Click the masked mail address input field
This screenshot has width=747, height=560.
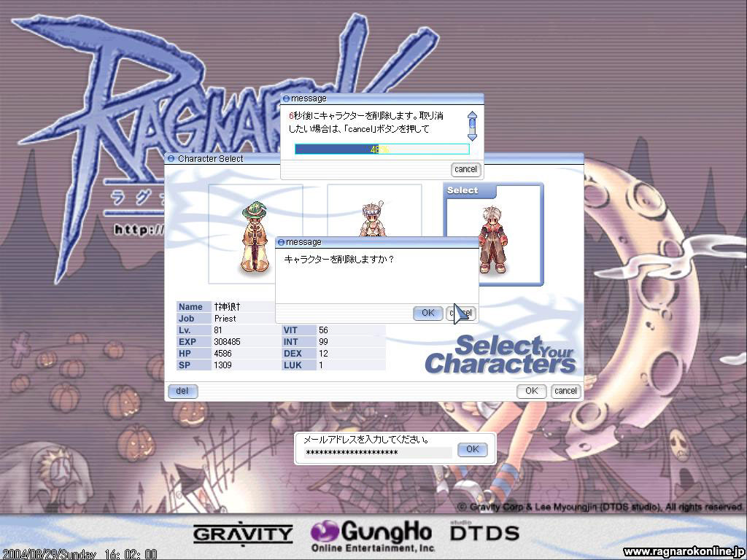378,452
